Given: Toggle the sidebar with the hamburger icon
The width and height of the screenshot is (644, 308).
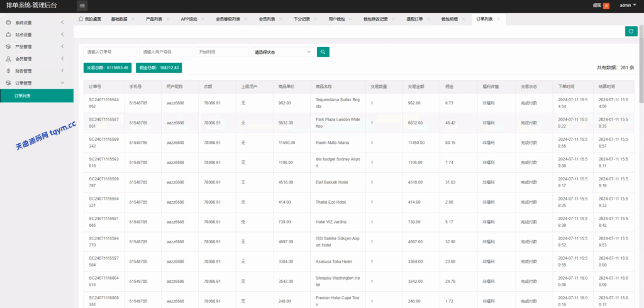Looking at the screenshot, I should tap(82, 6).
